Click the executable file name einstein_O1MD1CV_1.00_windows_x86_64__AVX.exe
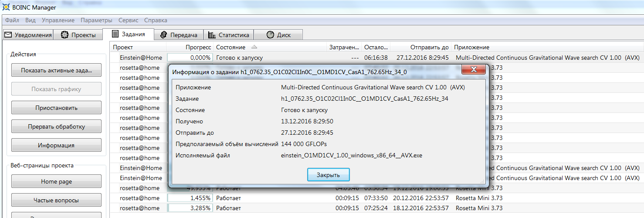 (x=352, y=155)
